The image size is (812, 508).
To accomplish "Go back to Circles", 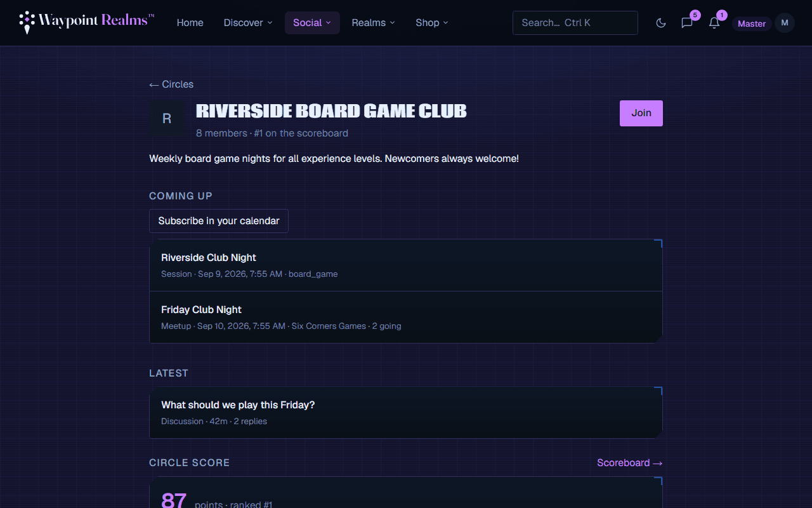I will point(171,84).
